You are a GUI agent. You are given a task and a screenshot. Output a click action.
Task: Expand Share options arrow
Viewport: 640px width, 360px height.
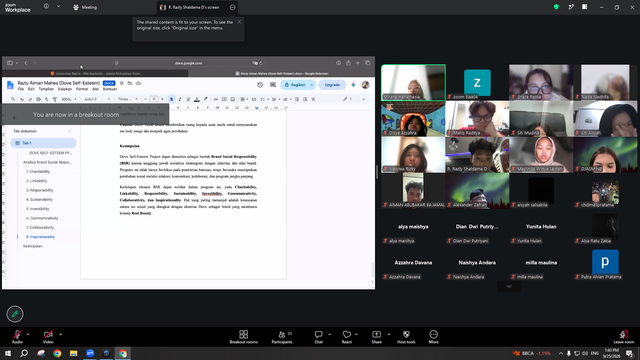pyautogui.click(x=389, y=334)
